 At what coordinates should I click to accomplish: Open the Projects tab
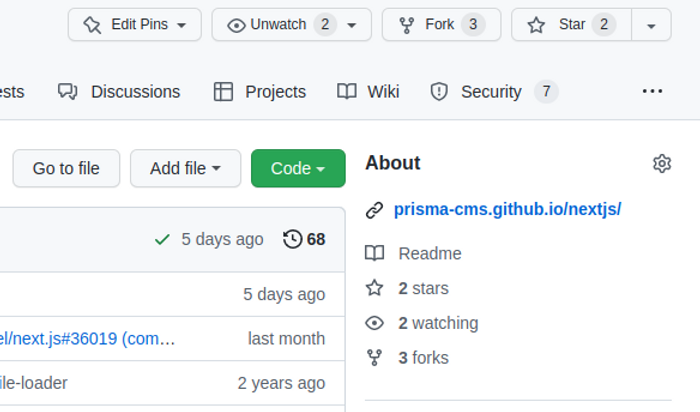click(260, 92)
